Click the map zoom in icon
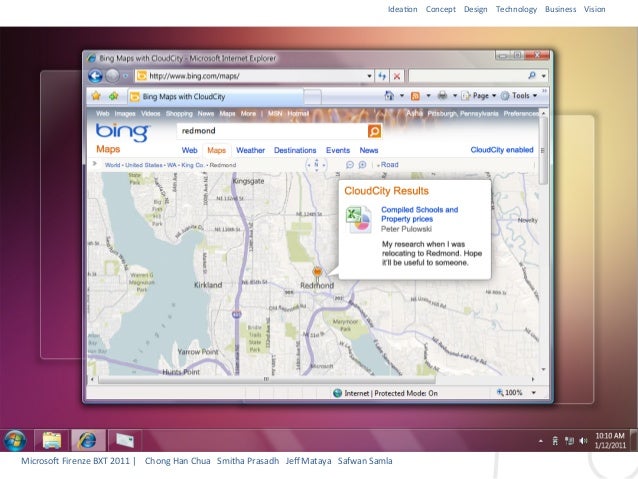The height and width of the screenshot is (479, 638). pos(362,164)
